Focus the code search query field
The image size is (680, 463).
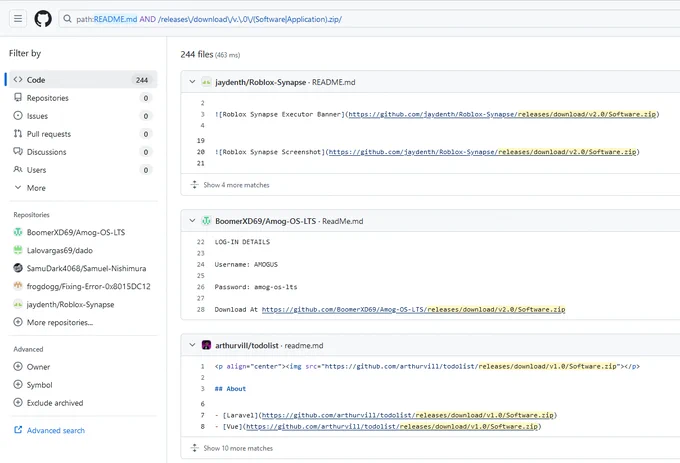[x=369, y=19]
